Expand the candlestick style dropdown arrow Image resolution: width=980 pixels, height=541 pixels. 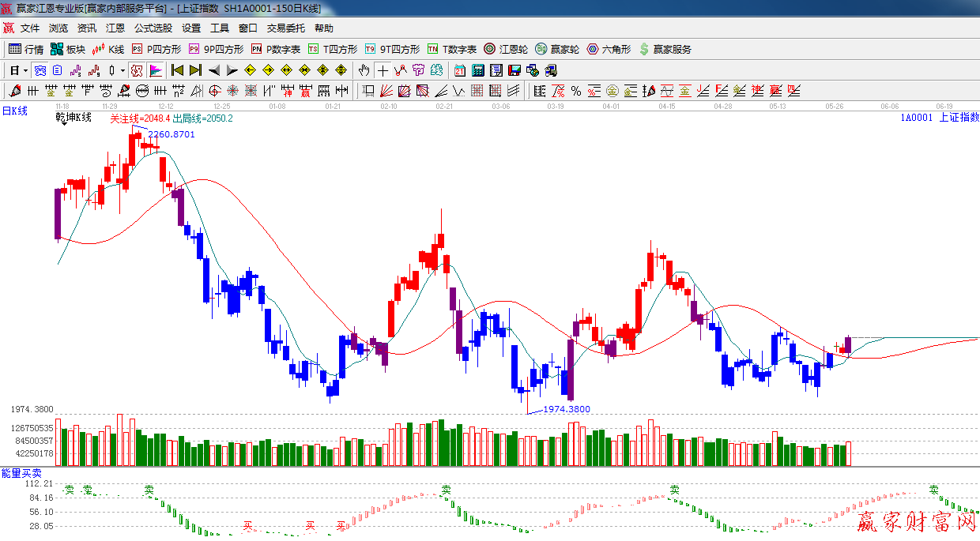coord(122,70)
